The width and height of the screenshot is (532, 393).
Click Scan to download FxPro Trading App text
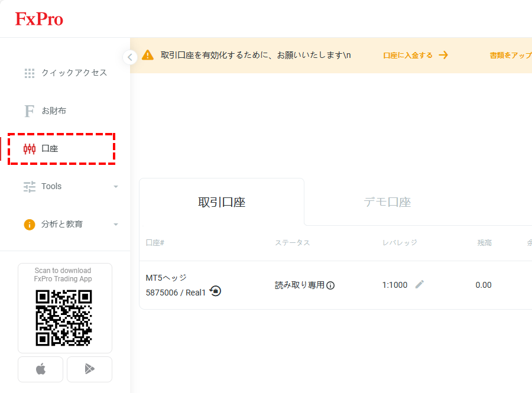click(63, 275)
